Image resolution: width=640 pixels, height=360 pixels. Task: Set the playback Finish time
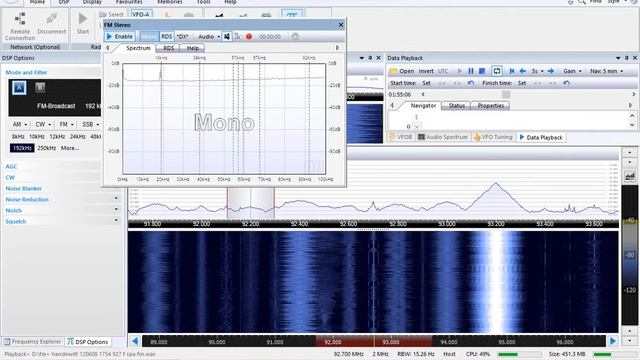pos(522,83)
